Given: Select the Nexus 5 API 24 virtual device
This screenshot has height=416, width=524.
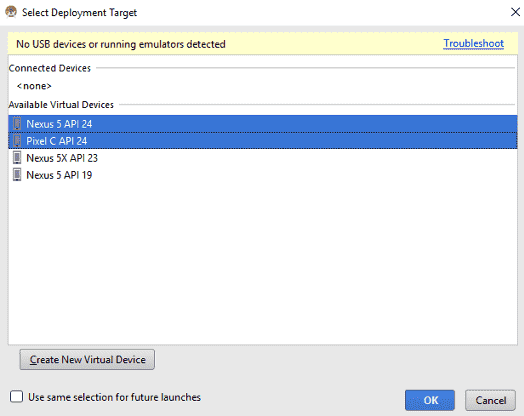Looking at the screenshot, I should click(x=263, y=124).
